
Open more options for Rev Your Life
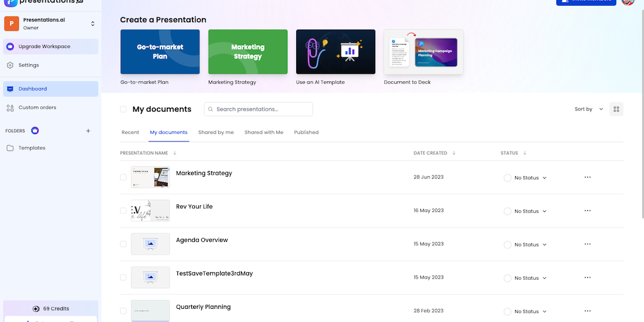tap(587, 211)
